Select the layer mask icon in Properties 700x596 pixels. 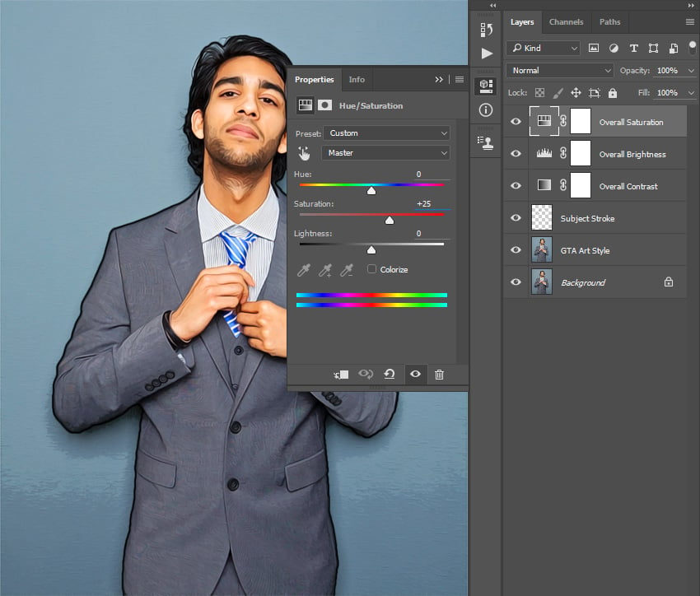tap(324, 105)
